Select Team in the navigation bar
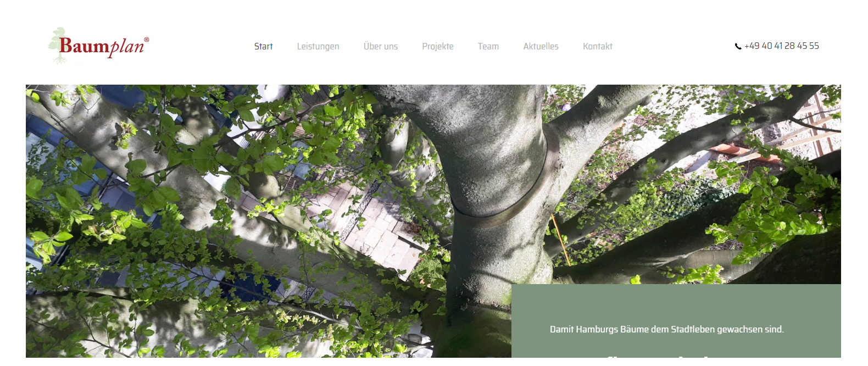 488,47
